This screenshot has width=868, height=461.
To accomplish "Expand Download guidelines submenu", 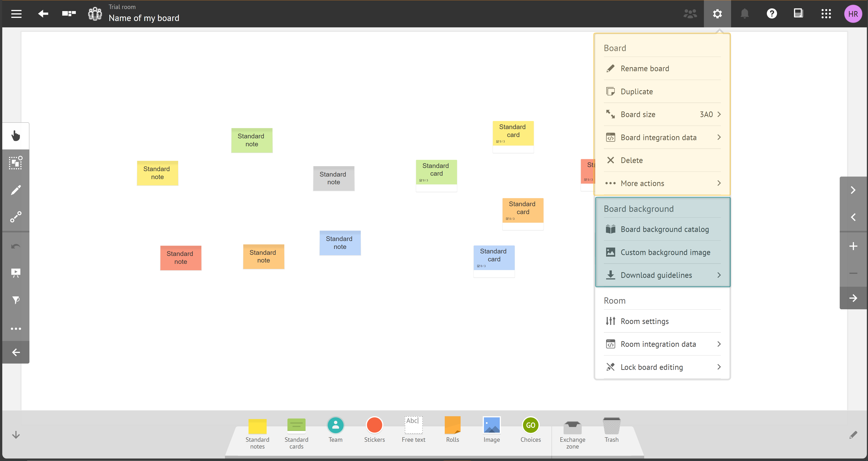I will 662,275.
